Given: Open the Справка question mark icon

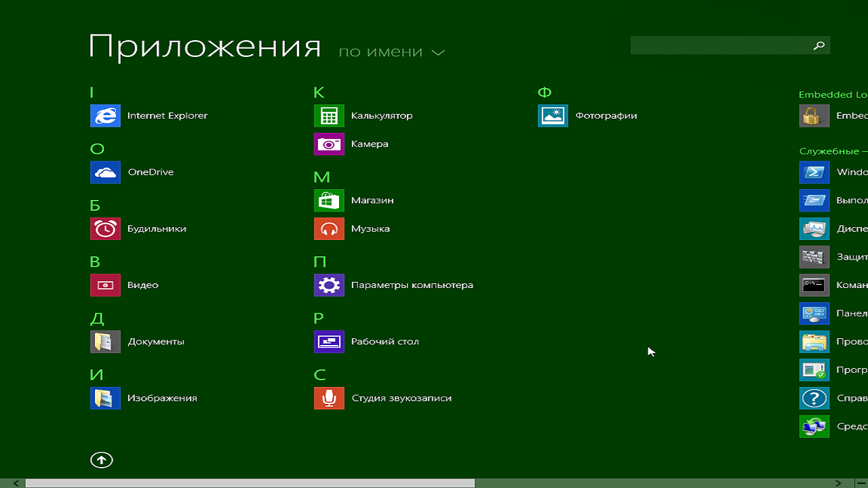Looking at the screenshot, I should tap(814, 399).
